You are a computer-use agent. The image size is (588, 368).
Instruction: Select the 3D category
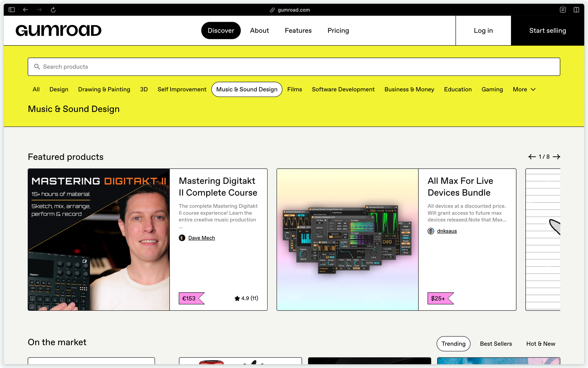144,89
